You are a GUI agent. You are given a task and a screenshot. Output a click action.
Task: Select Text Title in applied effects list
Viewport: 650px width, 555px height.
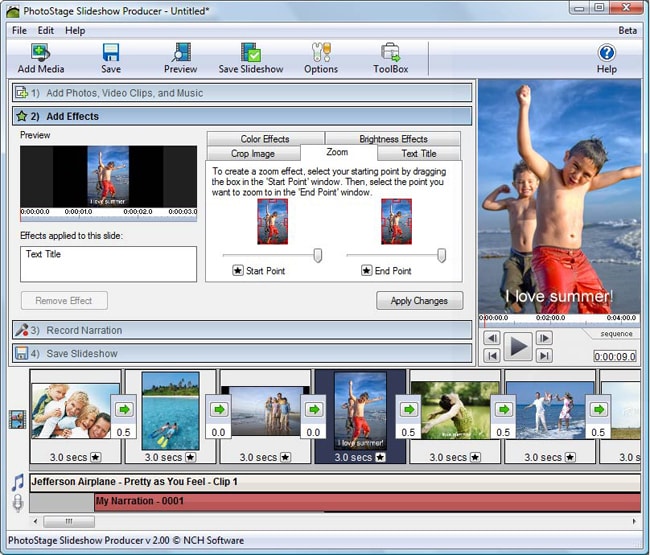pos(44,254)
